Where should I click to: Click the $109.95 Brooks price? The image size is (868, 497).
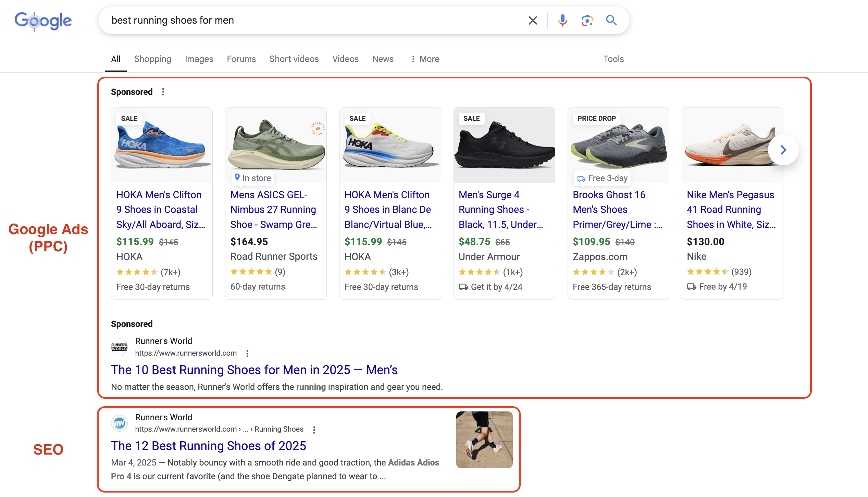tap(591, 242)
